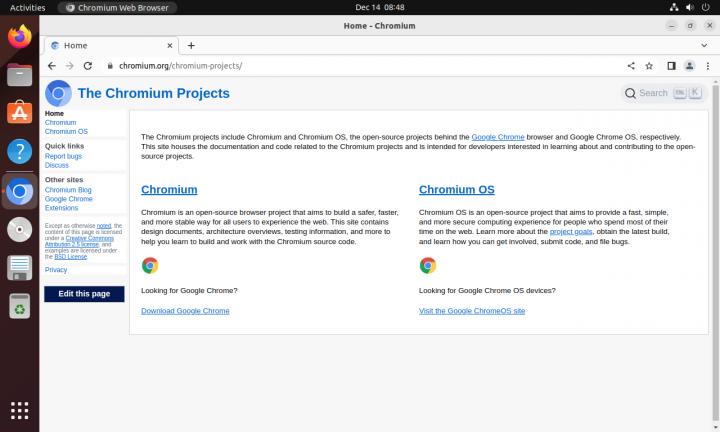Screen dimensions: 720x432
Task: Open network status icon in top bar
Action: point(674,7)
